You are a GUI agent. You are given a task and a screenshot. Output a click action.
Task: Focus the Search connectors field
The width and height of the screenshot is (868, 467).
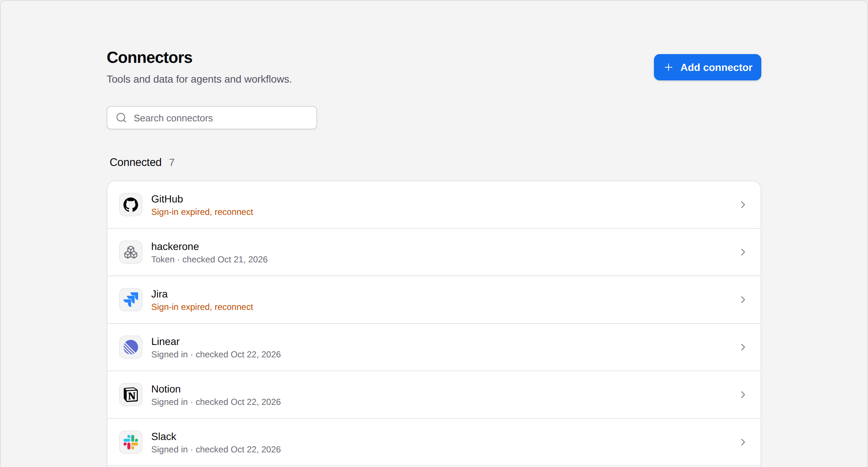(212, 118)
